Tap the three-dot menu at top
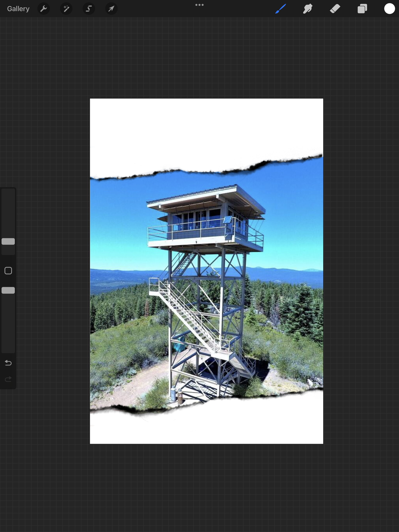399x532 pixels. point(199,5)
